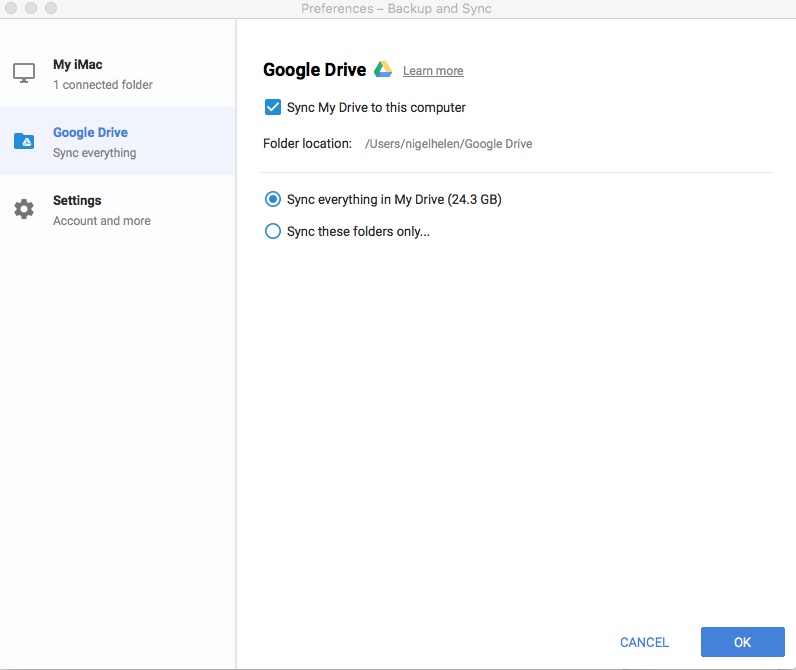Click the Google Drive folder icon in sidebar
This screenshot has height=670, width=796.
(x=24, y=141)
